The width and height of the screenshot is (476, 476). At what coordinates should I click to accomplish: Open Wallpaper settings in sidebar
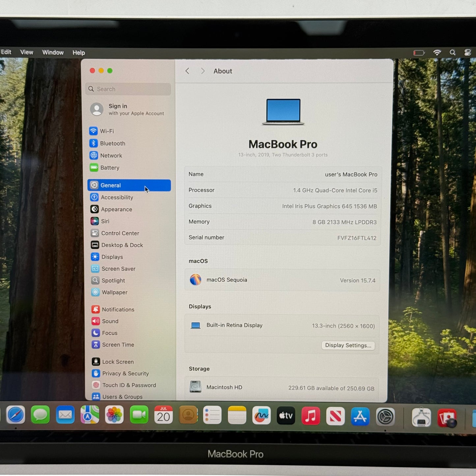[129, 292]
